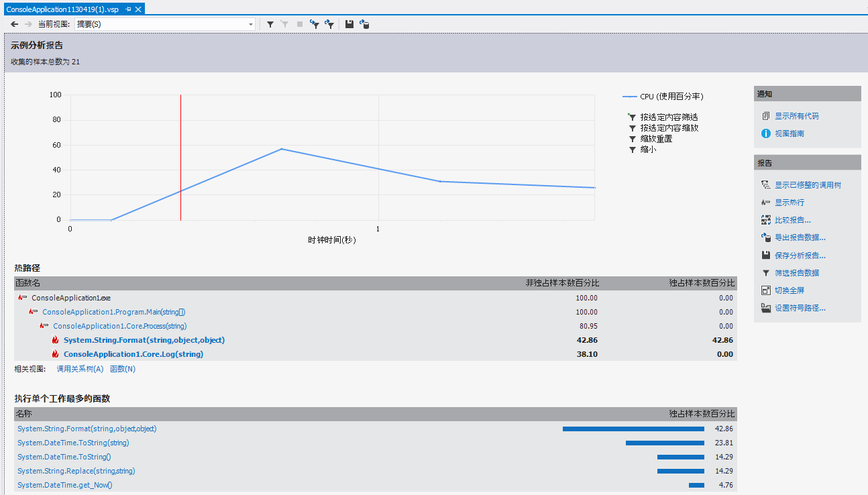The width and height of the screenshot is (868, 495).
Task: Pin the ConsoleApplication1130419(1).vsp tab
Action: [128, 9]
